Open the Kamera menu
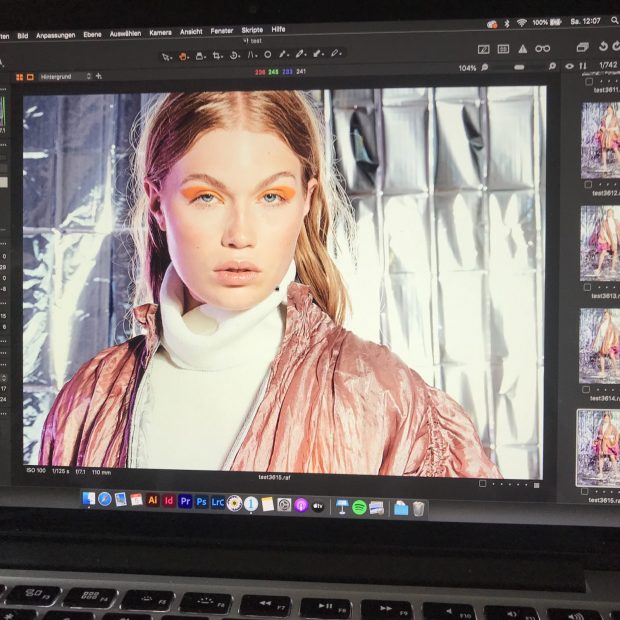 point(161,33)
